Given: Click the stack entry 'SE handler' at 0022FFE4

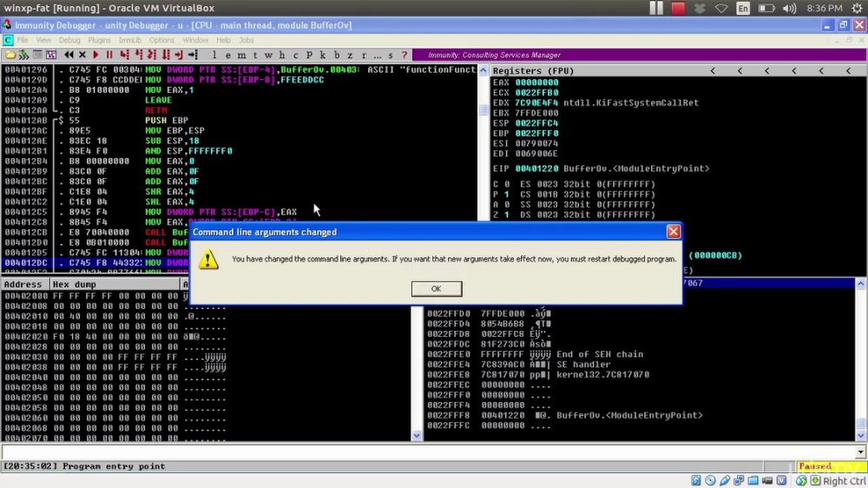Looking at the screenshot, I should click(x=583, y=365).
